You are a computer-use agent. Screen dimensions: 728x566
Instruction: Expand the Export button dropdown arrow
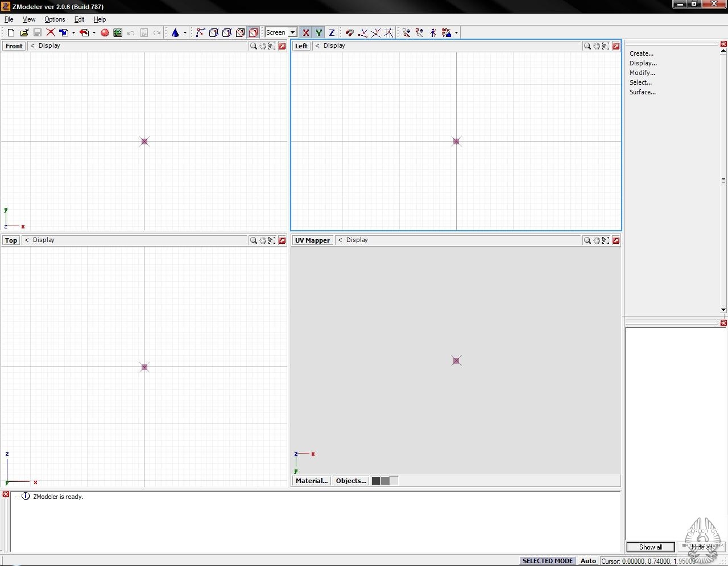pos(94,32)
